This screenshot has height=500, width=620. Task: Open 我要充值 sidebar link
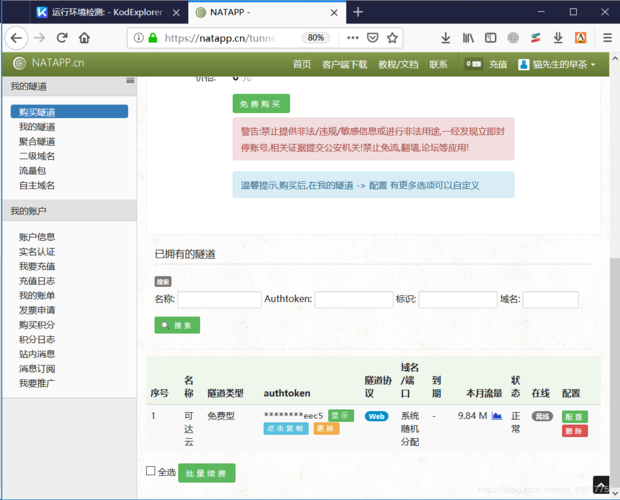pyautogui.click(x=37, y=266)
